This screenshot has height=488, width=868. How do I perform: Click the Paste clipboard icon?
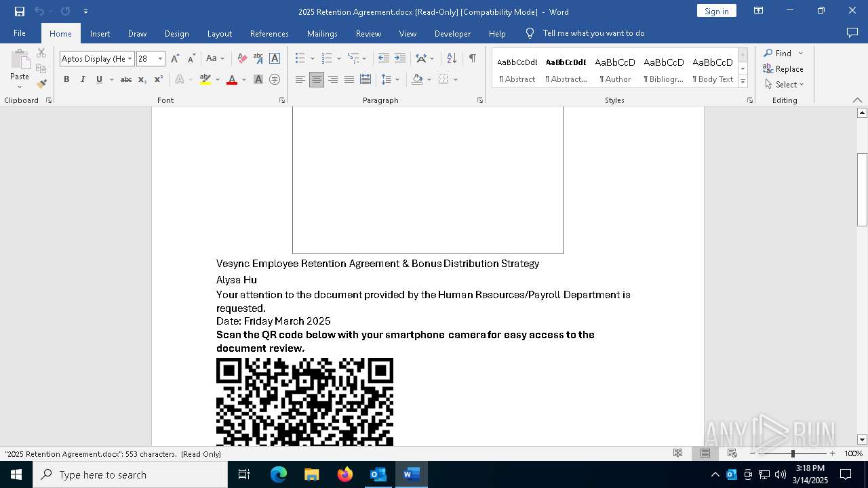(20, 60)
